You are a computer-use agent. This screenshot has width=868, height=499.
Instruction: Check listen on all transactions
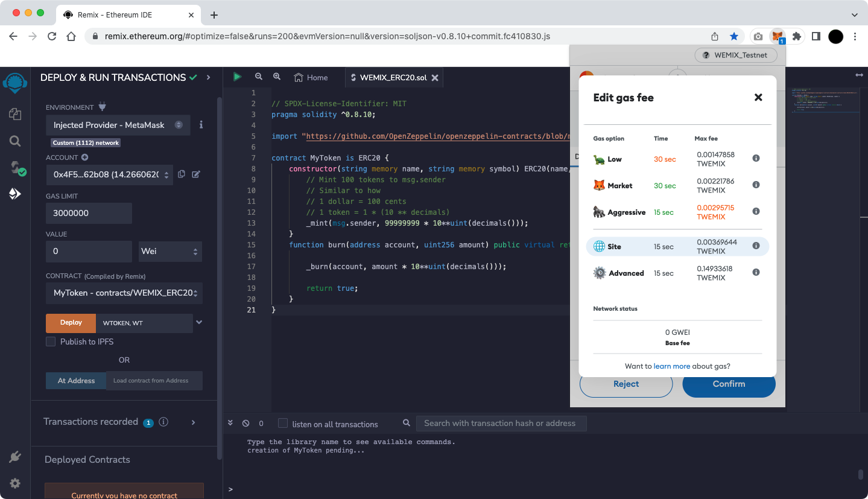coord(283,424)
